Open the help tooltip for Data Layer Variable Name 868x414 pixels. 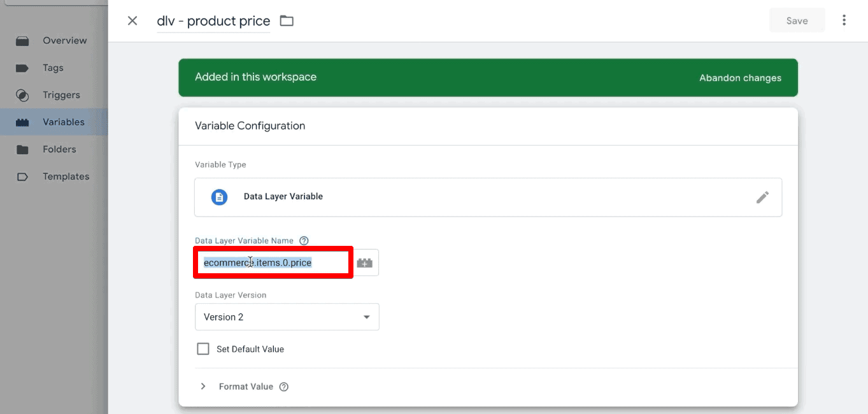click(304, 240)
